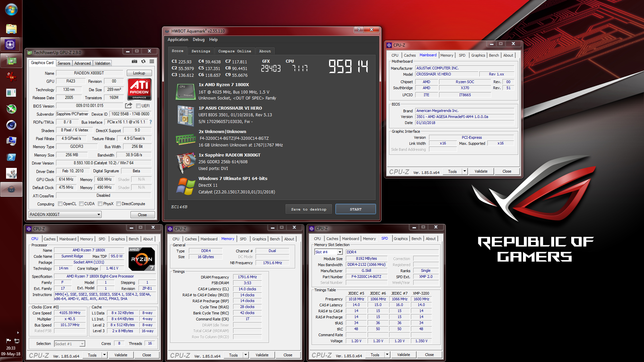
Task: Open the blue monitor taskbar icon
Action: [x=11, y=141]
